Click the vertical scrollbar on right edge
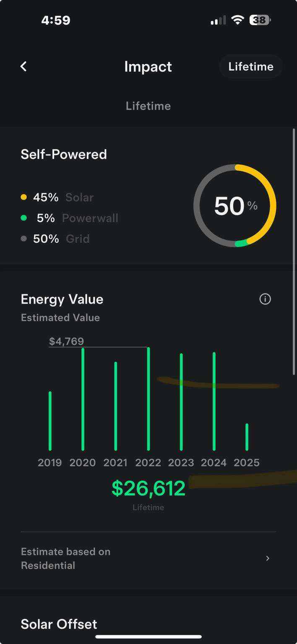 294,252
